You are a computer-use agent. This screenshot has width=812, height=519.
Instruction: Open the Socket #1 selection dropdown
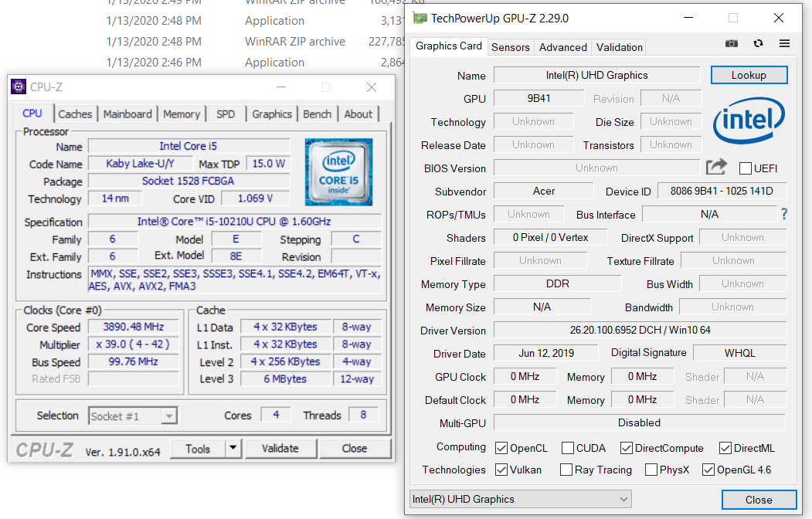[133, 416]
